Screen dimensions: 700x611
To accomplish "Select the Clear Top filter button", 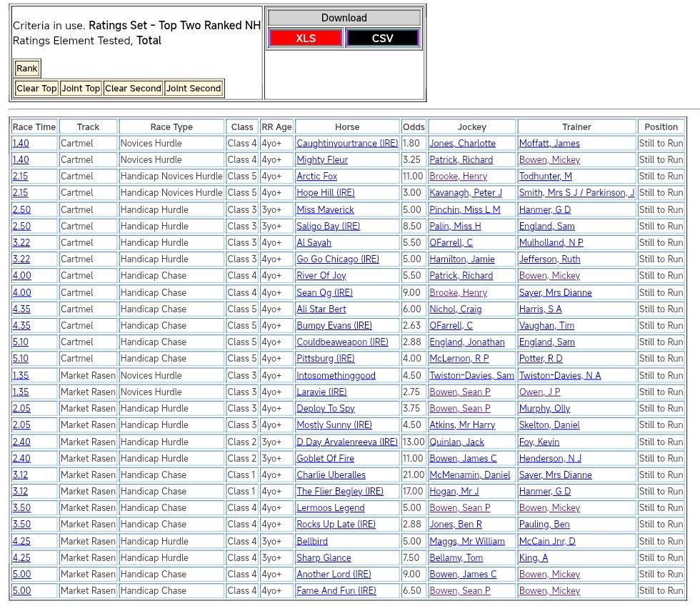I will [x=36, y=89].
